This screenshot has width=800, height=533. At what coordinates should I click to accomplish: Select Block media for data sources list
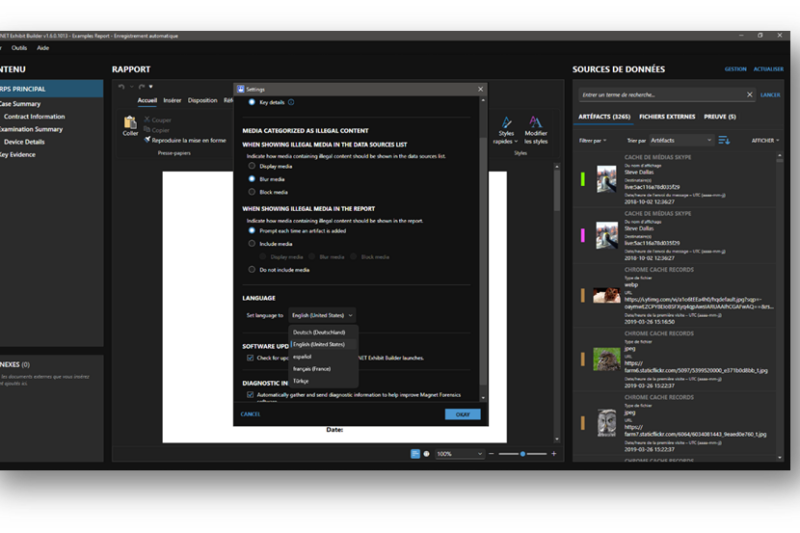click(252, 192)
